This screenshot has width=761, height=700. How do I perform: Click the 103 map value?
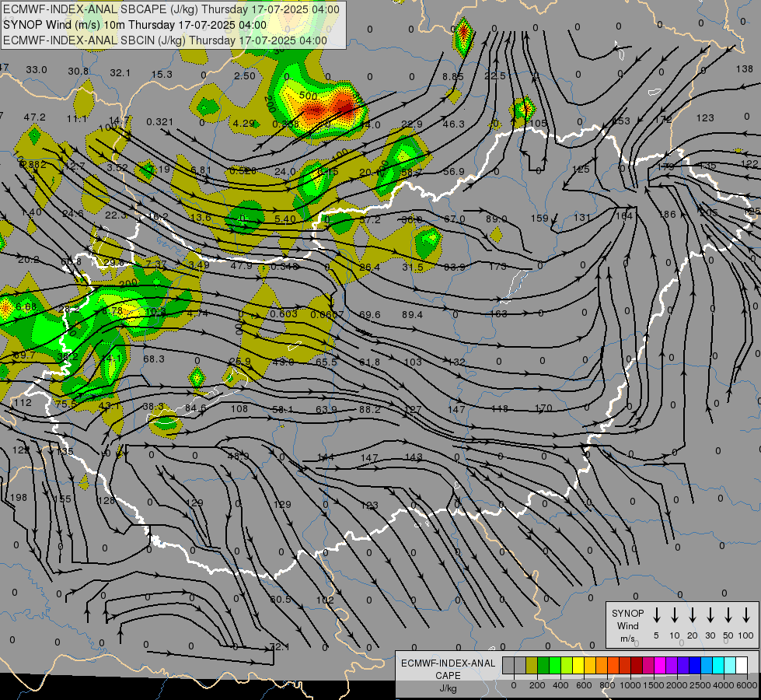point(413,362)
